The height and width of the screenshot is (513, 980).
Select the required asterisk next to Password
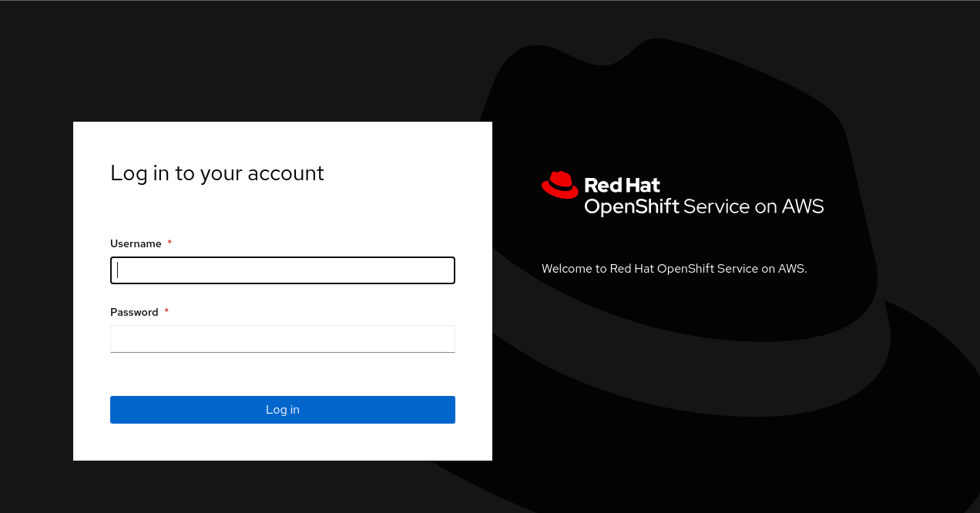[x=166, y=311]
